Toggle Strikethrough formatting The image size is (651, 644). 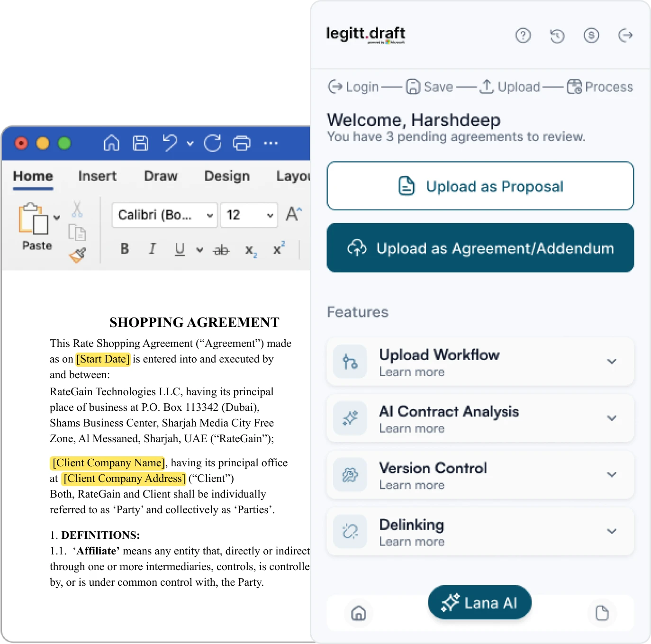[221, 250]
